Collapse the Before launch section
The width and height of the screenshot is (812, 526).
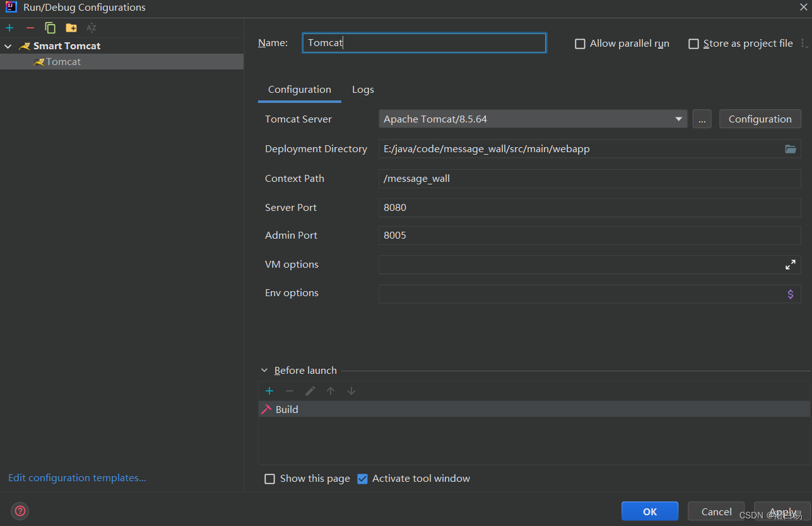(264, 371)
